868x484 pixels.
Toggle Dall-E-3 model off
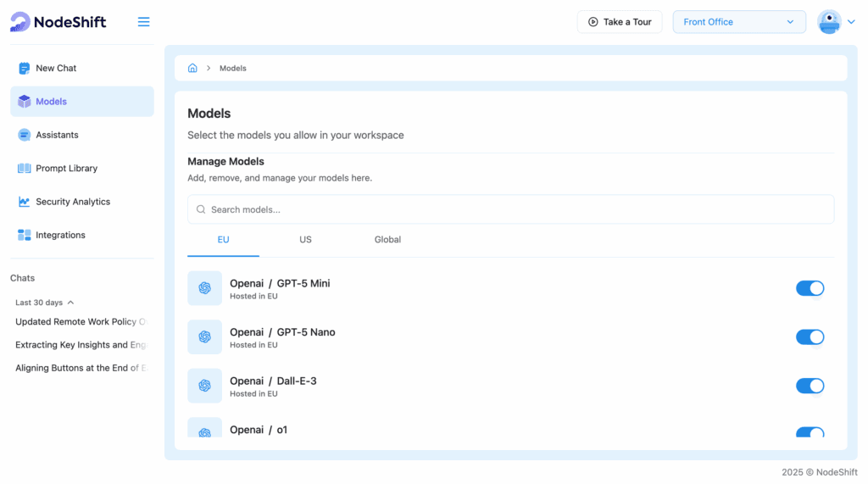810,386
